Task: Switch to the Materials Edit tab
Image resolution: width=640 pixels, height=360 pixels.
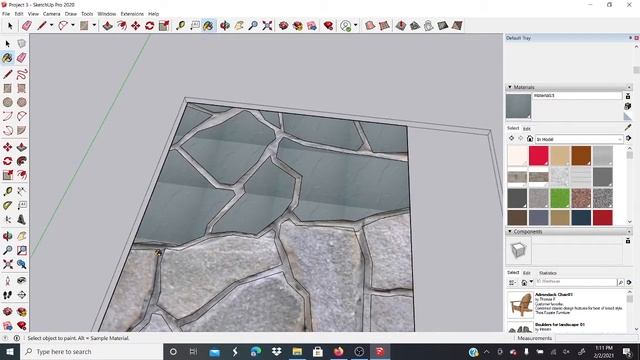Action: (527, 129)
